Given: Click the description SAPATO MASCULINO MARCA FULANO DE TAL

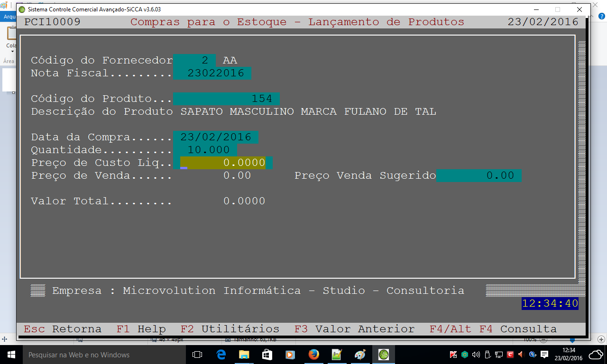Looking at the screenshot, I should (x=308, y=111).
